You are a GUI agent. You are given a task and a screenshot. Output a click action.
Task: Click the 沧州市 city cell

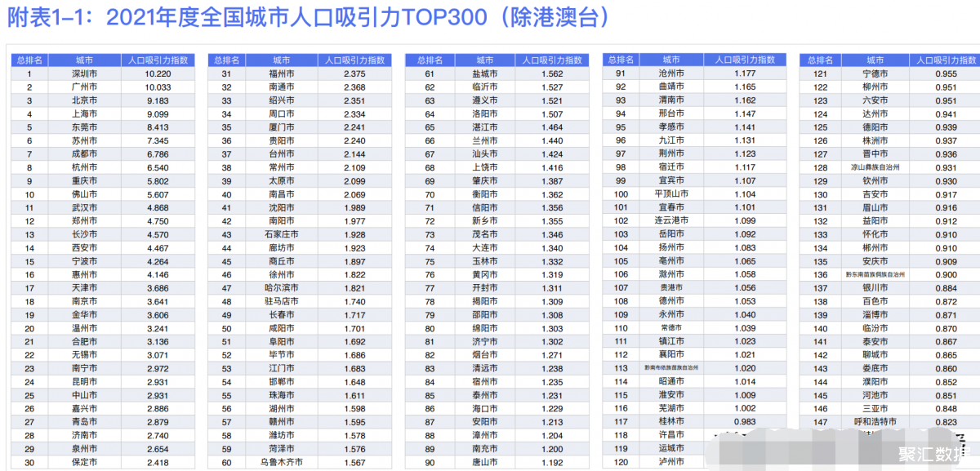point(671,73)
